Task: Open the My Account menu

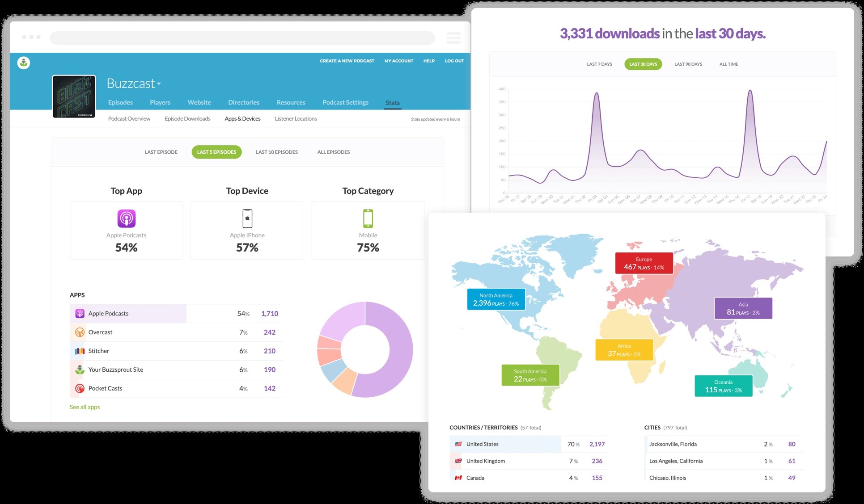Action: tap(398, 61)
